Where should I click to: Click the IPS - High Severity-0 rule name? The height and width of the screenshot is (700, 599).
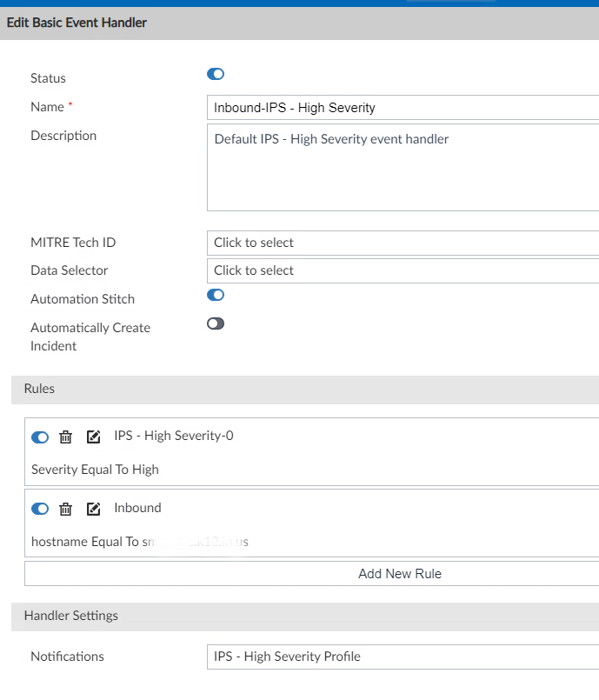pos(174,436)
